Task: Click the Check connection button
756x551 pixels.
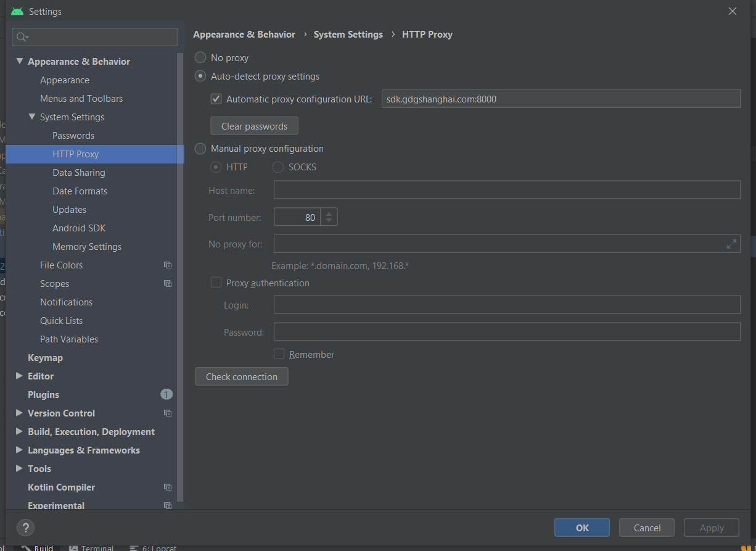Action: pyautogui.click(x=242, y=376)
